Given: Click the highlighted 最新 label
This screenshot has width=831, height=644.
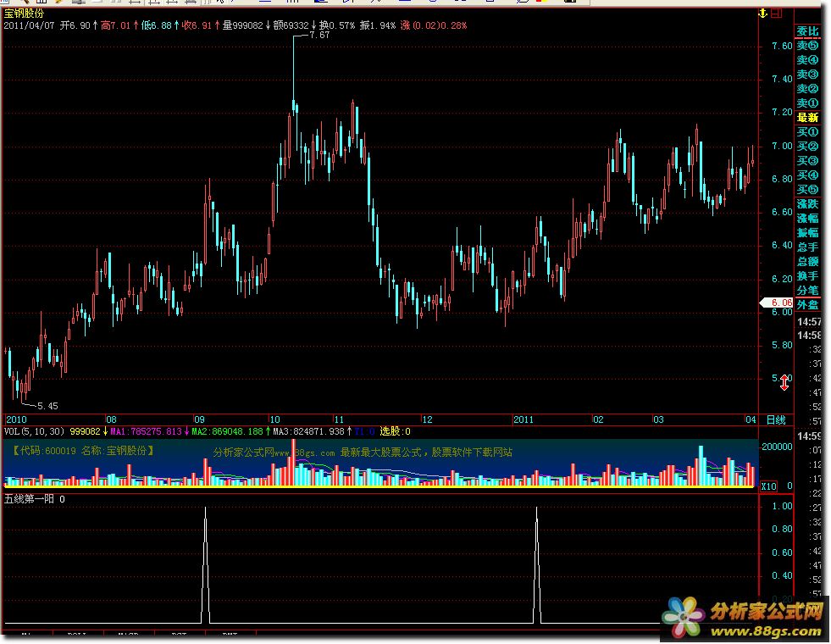Looking at the screenshot, I should 807,118.
